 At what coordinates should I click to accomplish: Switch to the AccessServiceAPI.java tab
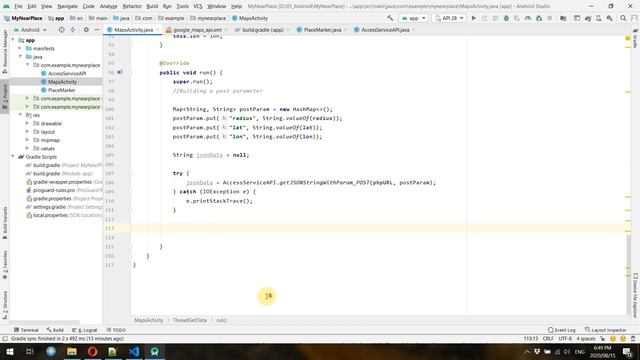point(384,30)
